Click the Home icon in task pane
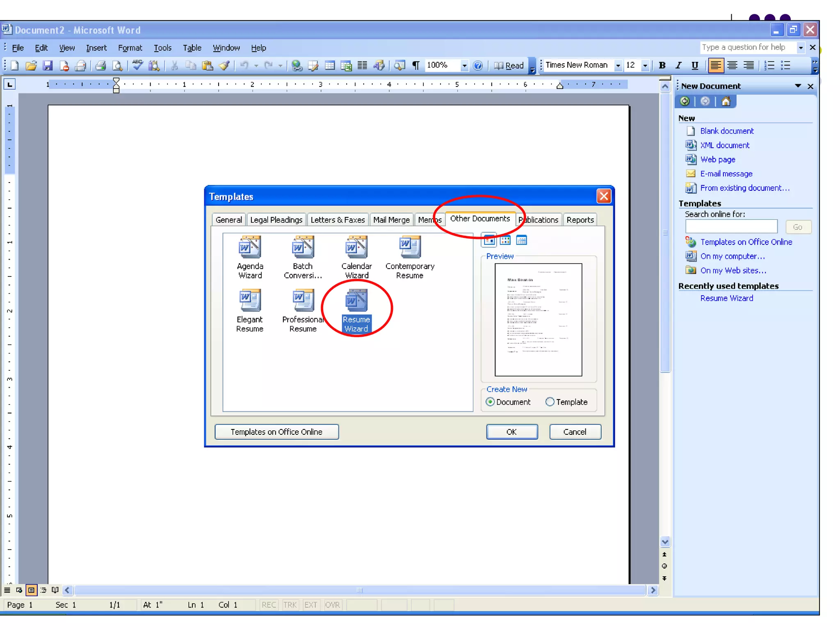840x630 pixels. tap(726, 101)
